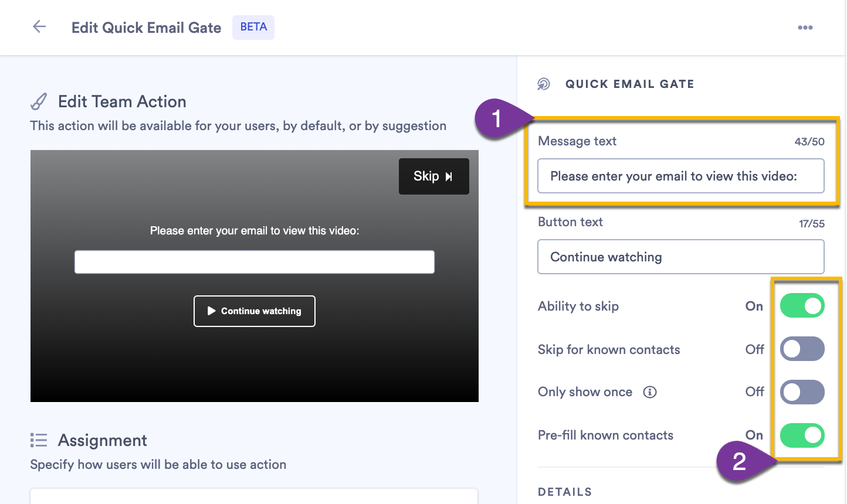Click the 'Skip for known contacts' label
Screen dimensions: 847x504
(x=609, y=350)
